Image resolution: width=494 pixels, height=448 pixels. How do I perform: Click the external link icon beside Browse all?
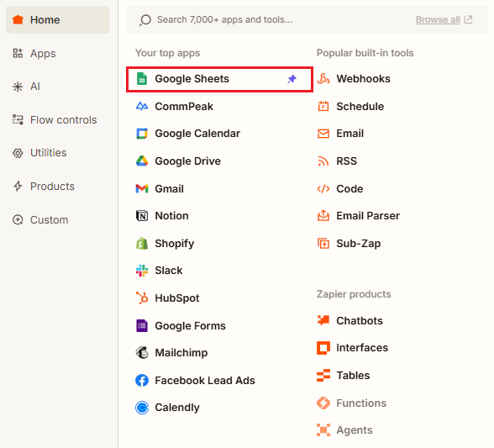[468, 19]
